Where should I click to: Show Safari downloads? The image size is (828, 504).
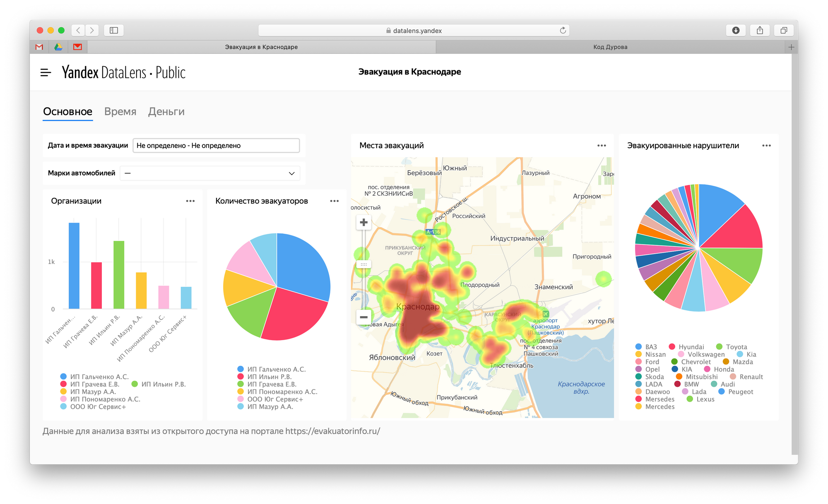tap(736, 30)
